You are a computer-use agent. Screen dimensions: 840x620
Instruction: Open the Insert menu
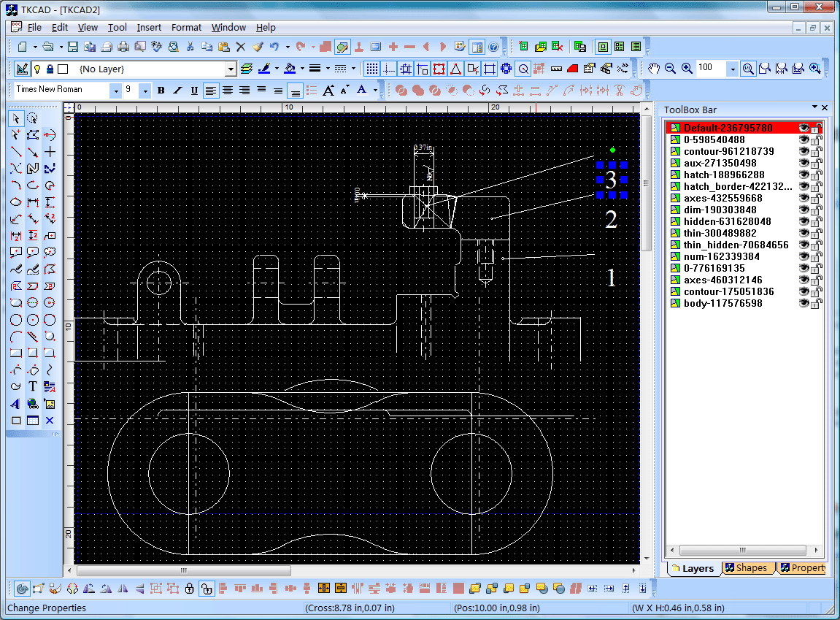[x=149, y=27]
